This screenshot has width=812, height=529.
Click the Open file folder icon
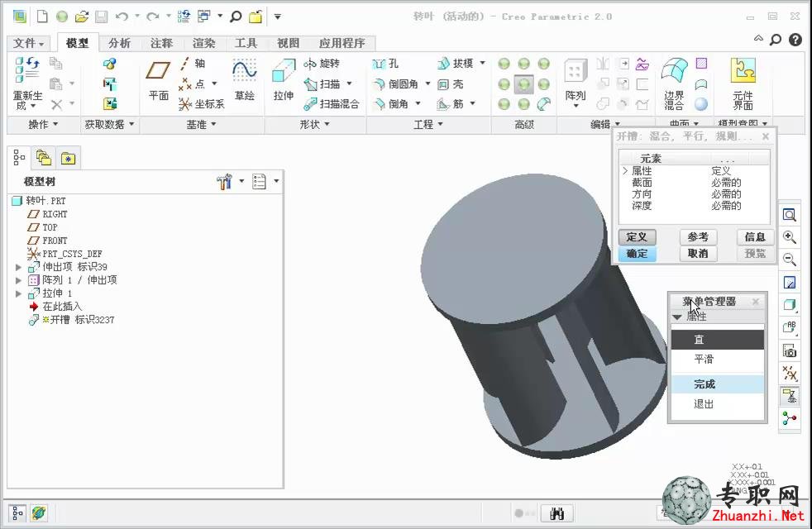click(82, 17)
